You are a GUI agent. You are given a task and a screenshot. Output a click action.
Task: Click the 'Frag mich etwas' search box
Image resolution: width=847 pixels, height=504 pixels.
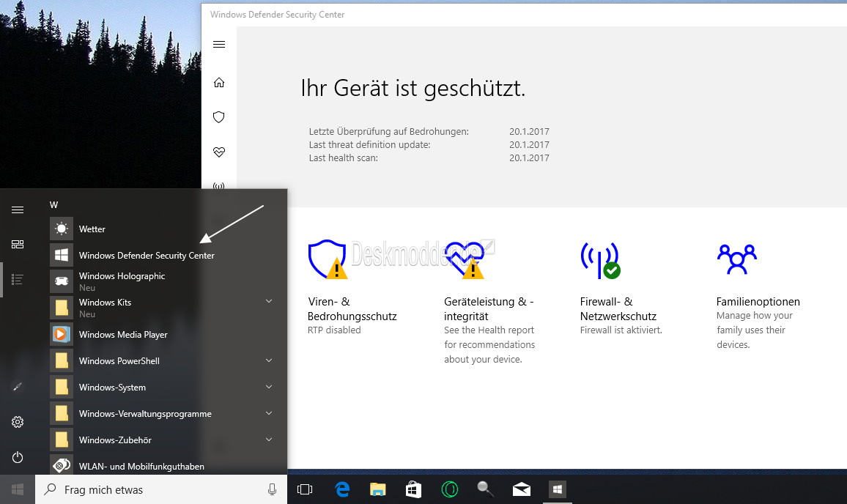(161, 489)
